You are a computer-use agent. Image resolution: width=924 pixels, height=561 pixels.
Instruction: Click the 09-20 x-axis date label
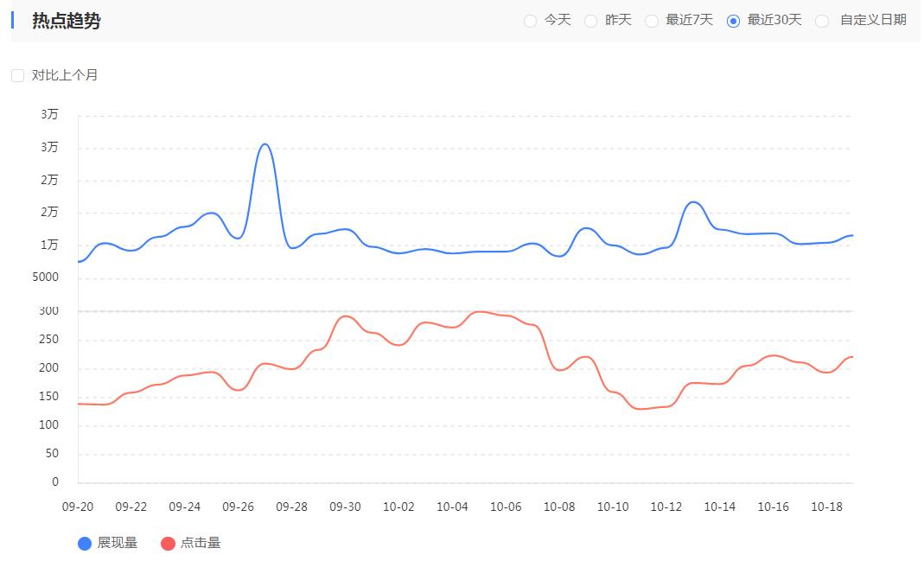78,507
